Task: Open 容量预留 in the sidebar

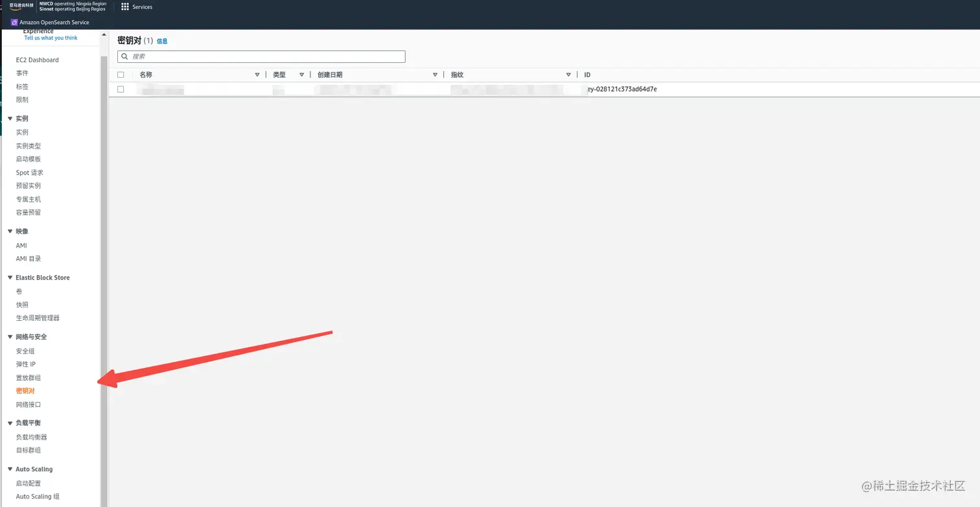Action: pos(29,212)
